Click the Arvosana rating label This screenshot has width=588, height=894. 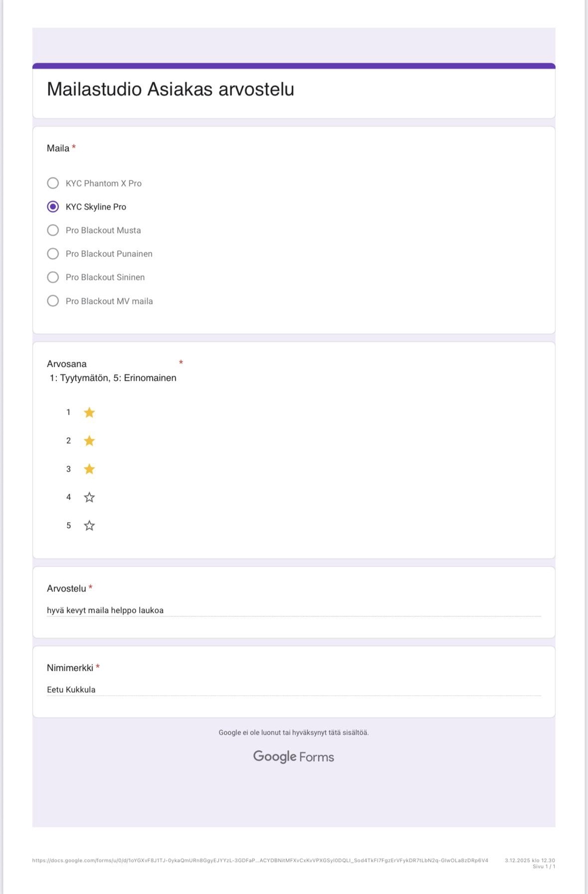[67, 364]
